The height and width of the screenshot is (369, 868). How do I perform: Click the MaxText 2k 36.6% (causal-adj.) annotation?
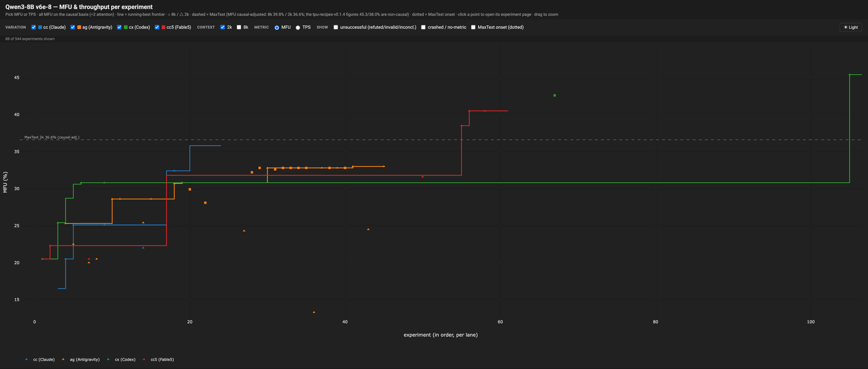[52, 137]
